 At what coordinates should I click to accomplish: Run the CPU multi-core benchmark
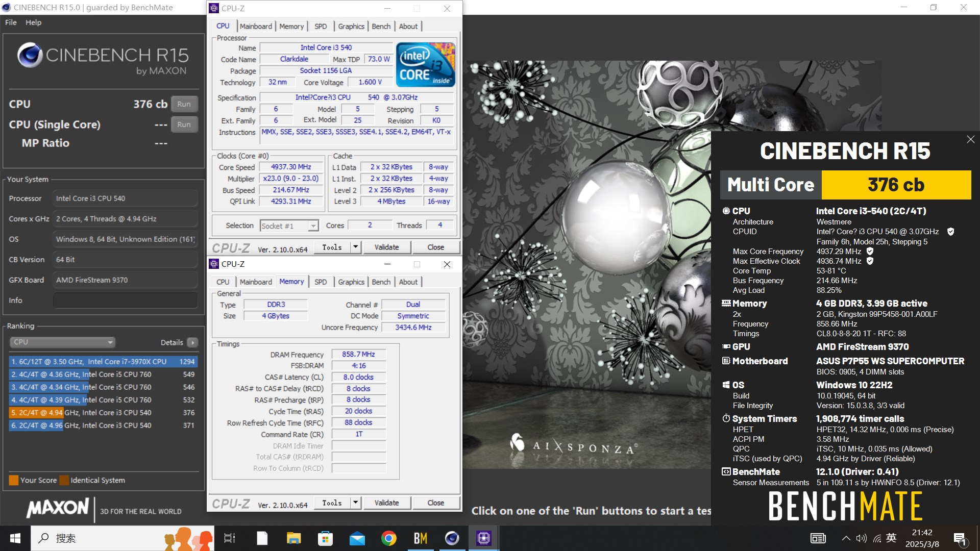(x=184, y=104)
